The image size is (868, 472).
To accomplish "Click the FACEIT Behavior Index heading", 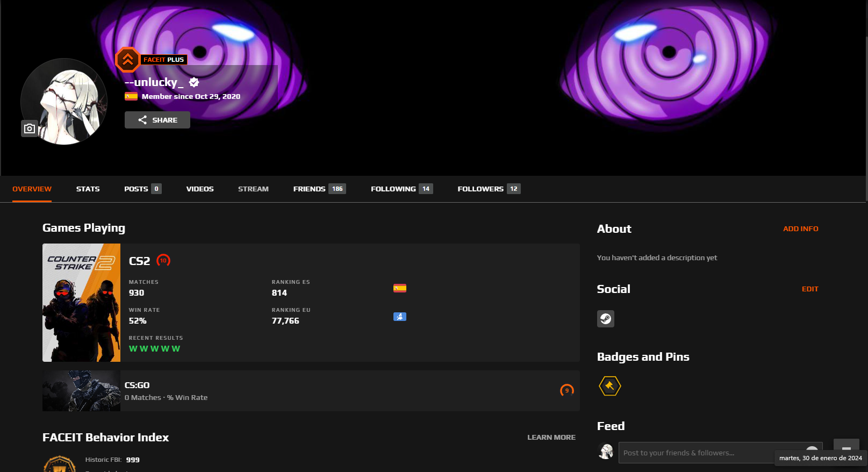I will tap(106, 438).
